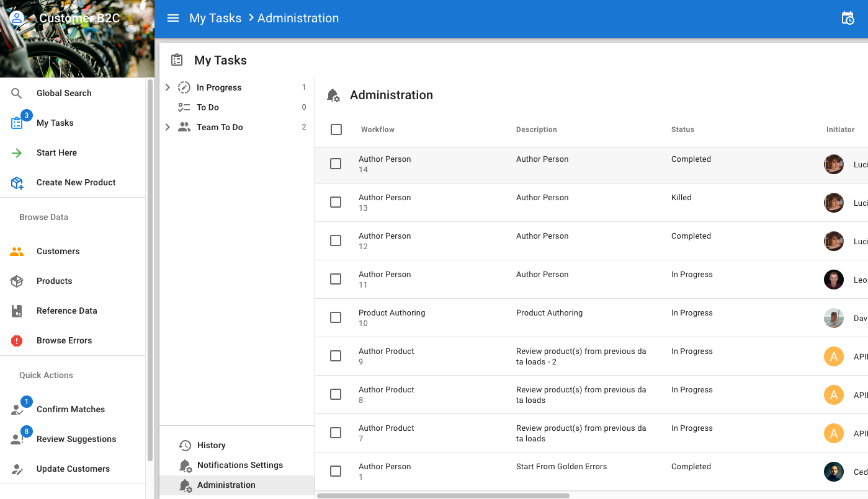Click the horizontal scrollbar under the table

(x=443, y=495)
